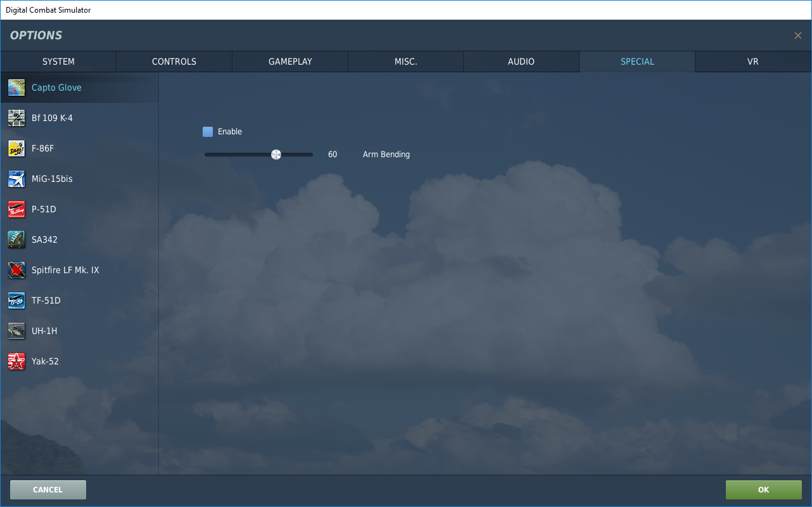The image size is (812, 507).
Task: Click the Bf 109 K-4 aircraft icon
Action: tap(16, 118)
